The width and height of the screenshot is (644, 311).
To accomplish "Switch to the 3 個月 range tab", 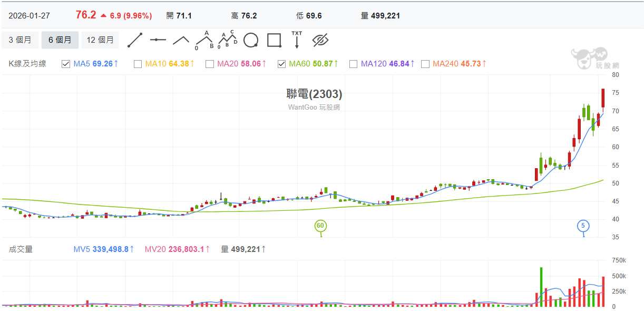I will pos(20,40).
